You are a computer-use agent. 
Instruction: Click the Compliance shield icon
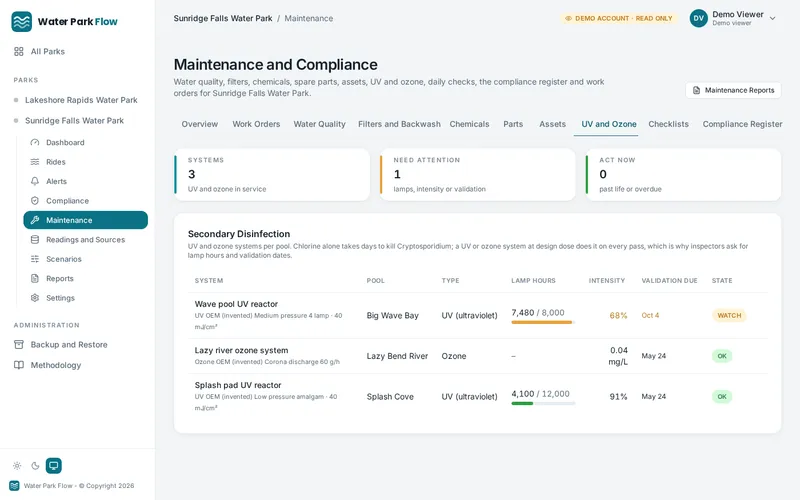click(x=35, y=201)
